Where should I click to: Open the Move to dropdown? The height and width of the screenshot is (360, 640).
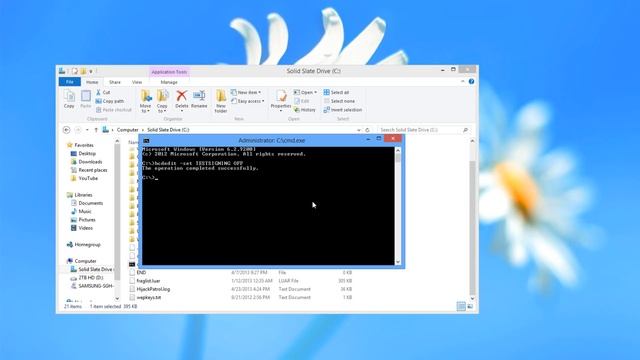coord(145,102)
